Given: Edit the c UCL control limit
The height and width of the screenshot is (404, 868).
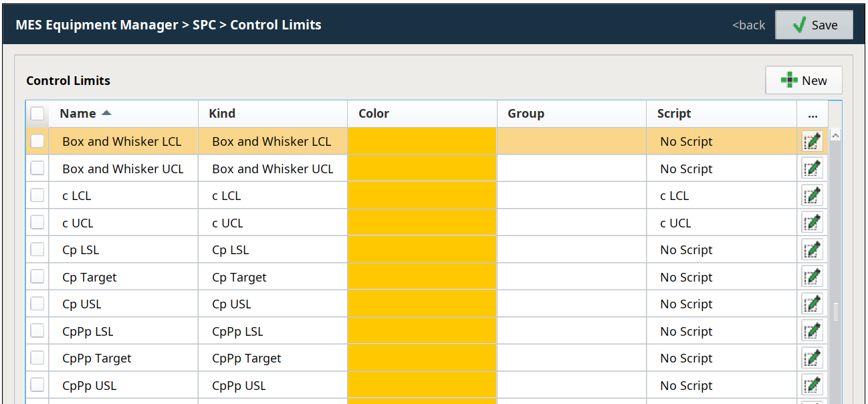Looking at the screenshot, I should pos(812,223).
